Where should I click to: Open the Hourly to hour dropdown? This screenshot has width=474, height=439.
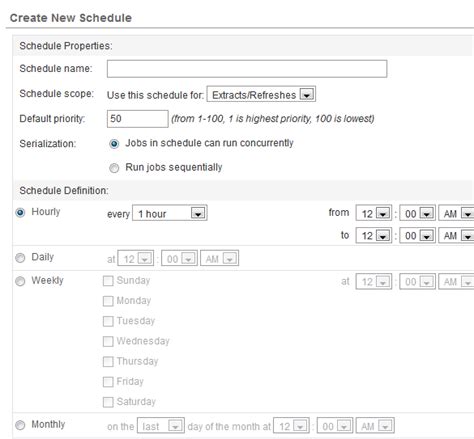[374, 235]
